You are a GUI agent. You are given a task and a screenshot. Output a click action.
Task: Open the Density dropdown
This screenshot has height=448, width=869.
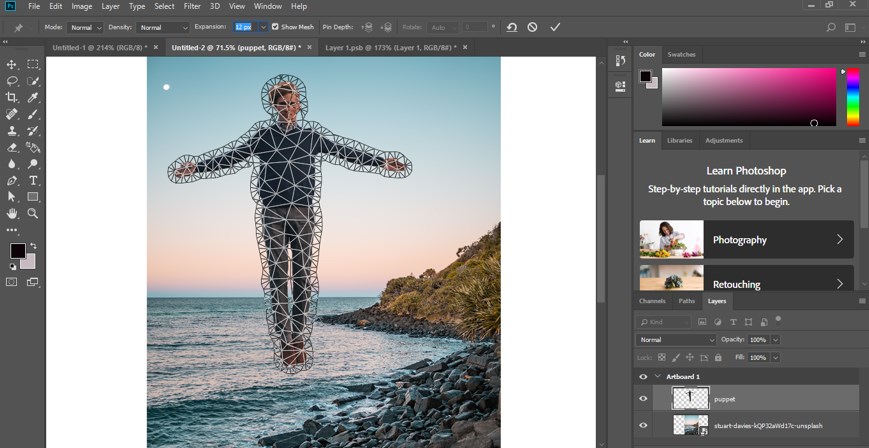click(x=163, y=27)
